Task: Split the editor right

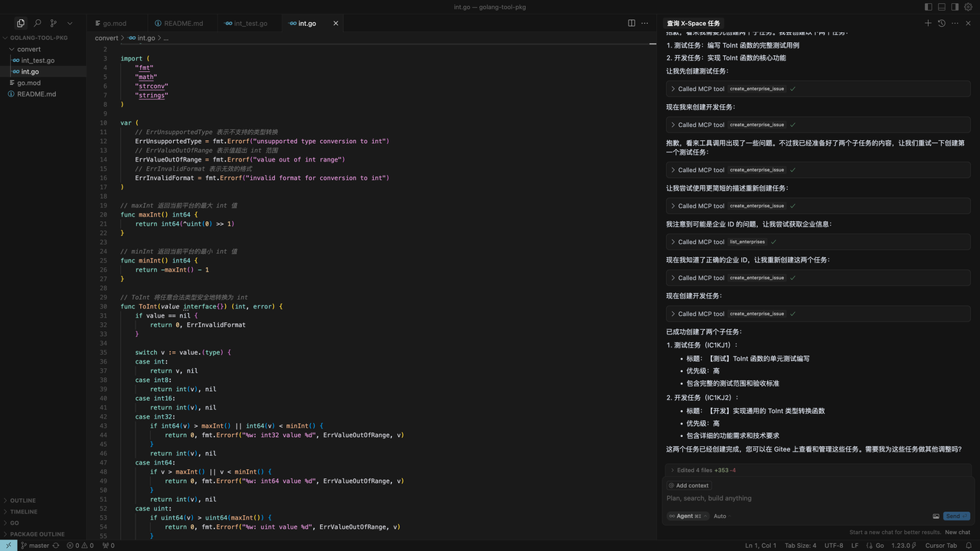Action: pyautogui.click(x=632, y=23)
